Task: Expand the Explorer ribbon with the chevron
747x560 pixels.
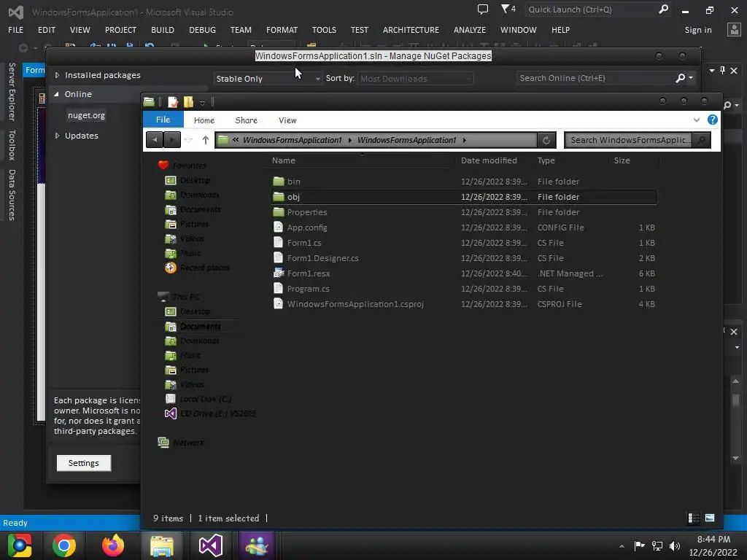Action: tap(697, 120)
